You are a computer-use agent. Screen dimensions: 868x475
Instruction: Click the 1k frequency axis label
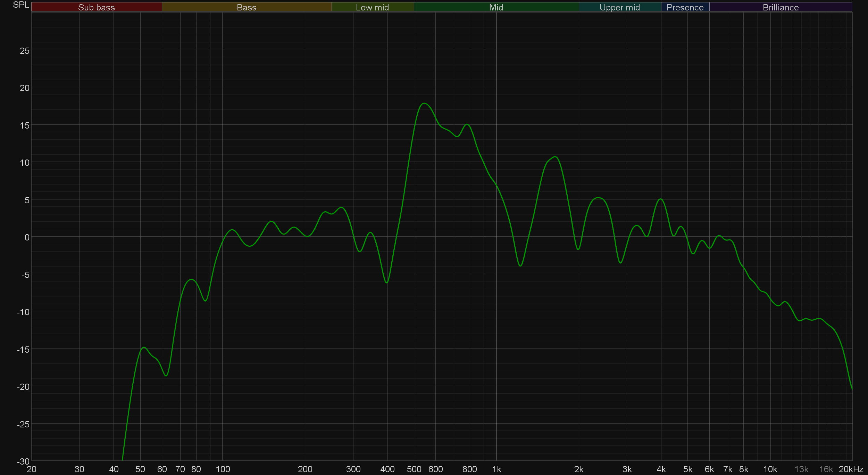[496, 469]
